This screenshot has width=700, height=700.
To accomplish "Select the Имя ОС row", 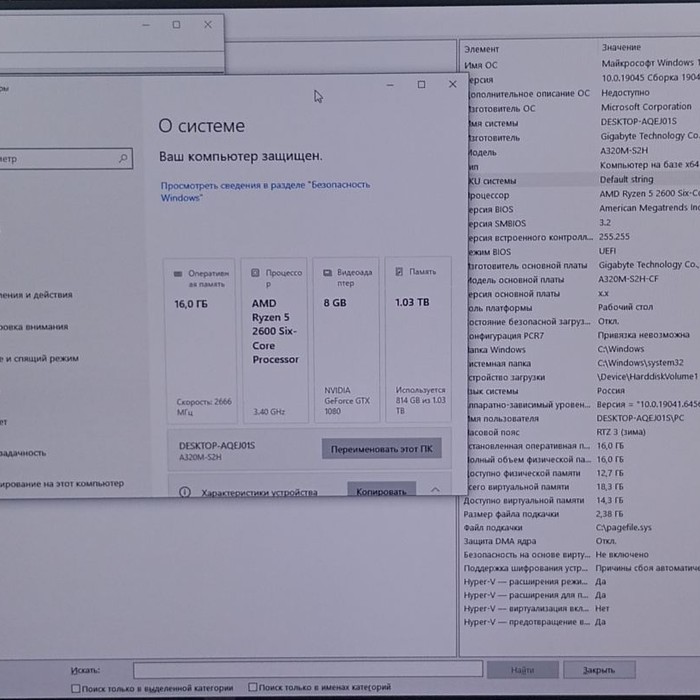I will point(580,64).
